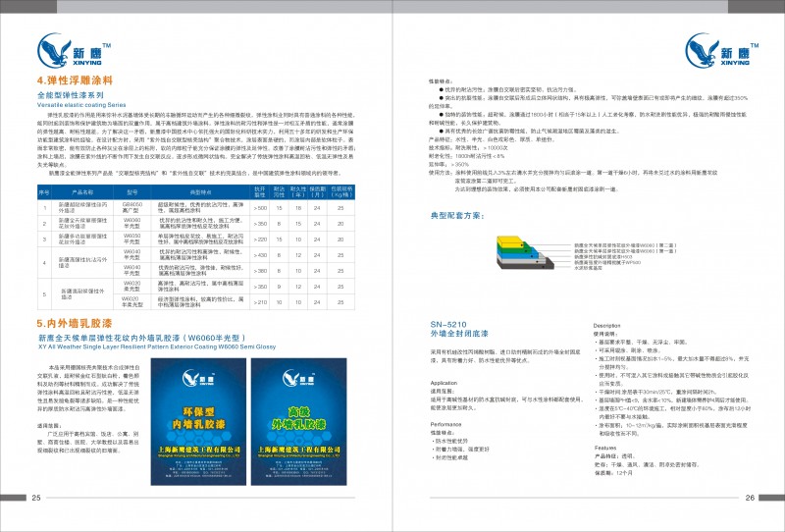Image resolution: width=785 pixels, height=532 pixels.
Task: Click the page number 25
Action: coord(36,498)
